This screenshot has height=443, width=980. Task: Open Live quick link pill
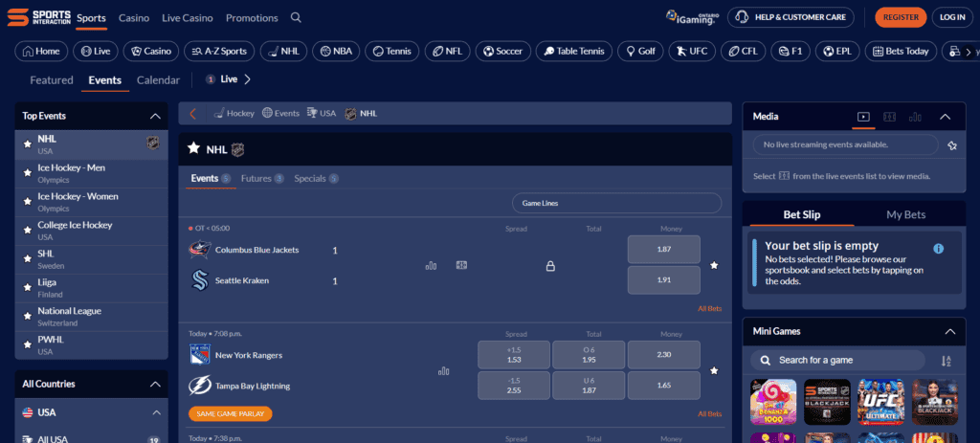[95, 52]
